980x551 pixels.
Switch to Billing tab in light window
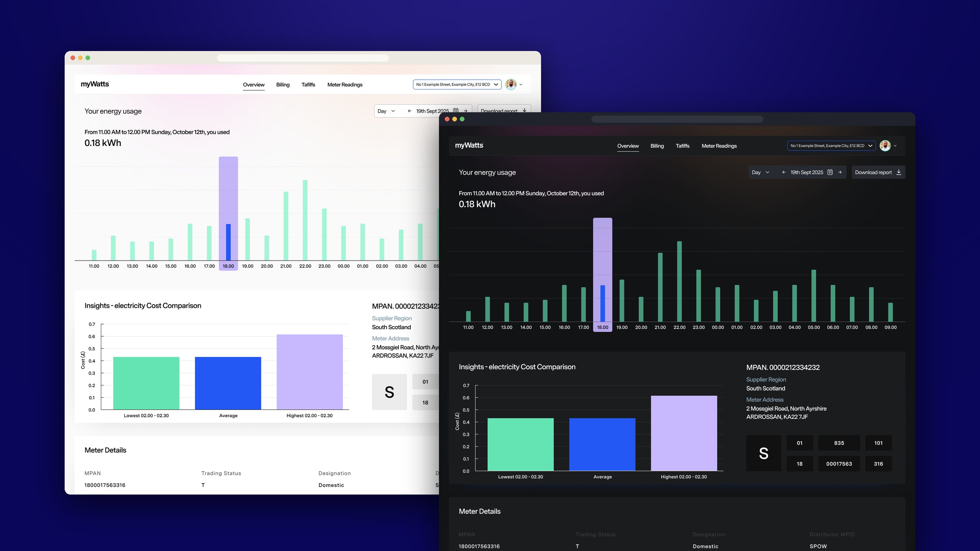[283, 84]
